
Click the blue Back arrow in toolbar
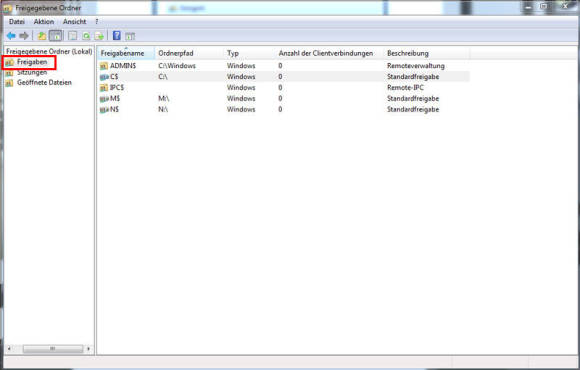coord(11,36)
